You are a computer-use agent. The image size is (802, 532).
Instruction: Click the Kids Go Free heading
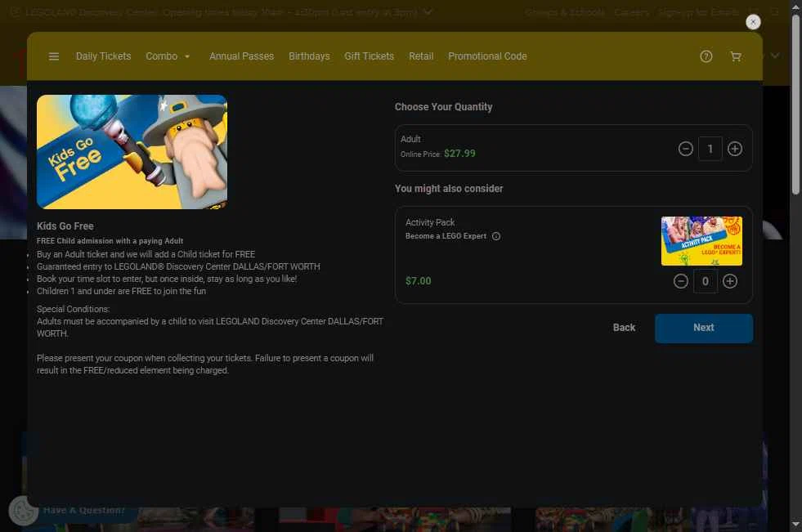coord(65,226)
